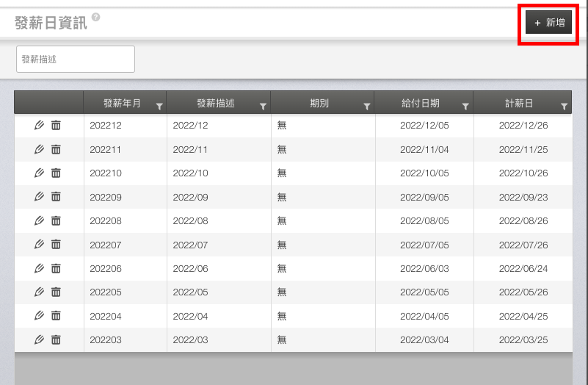Focus the 發薪描述 search field
The image size is (588, 385).
tap(76, 59)
